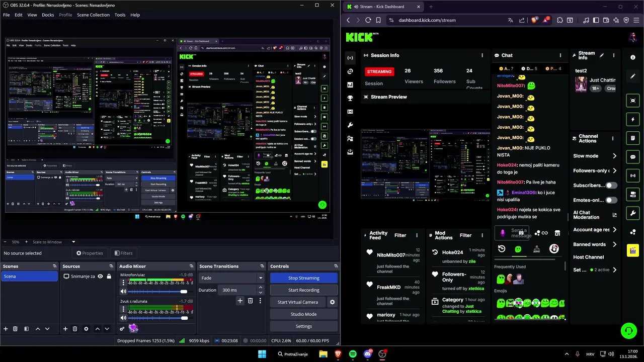Delete selected source with Sources trash icon
Viewport: 644px width, 362px height.
coord(75,329)
